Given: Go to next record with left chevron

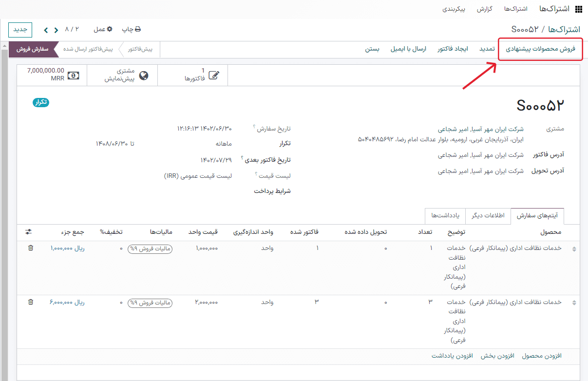Looking at the screenshot, I should (x=45, y=29).
